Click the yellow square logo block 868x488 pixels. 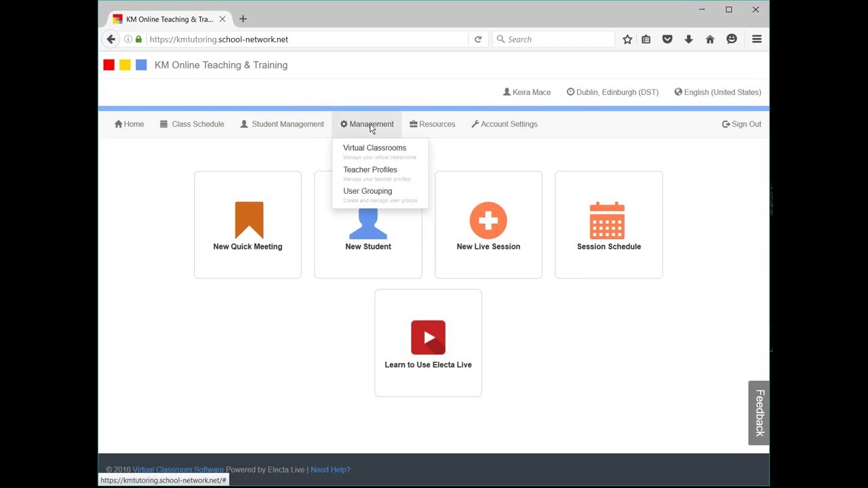pyautogui.click(x=125, y=65)
